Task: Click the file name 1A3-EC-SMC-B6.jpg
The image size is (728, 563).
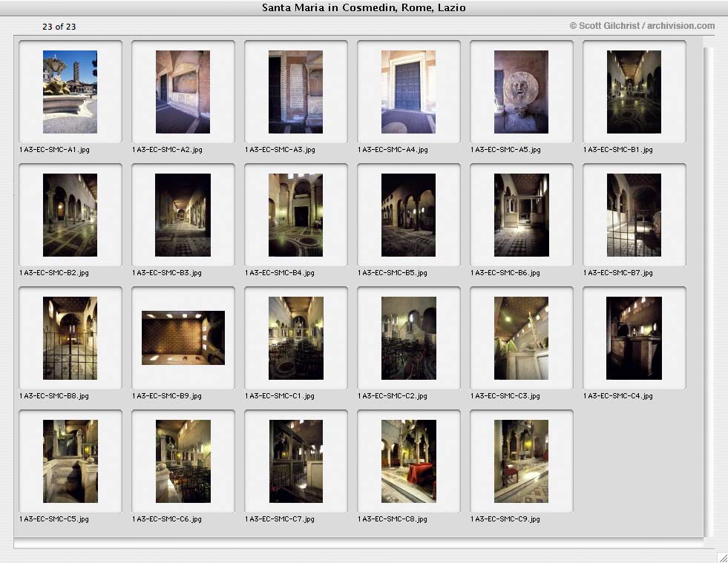Action: click(x=505, y=272)
